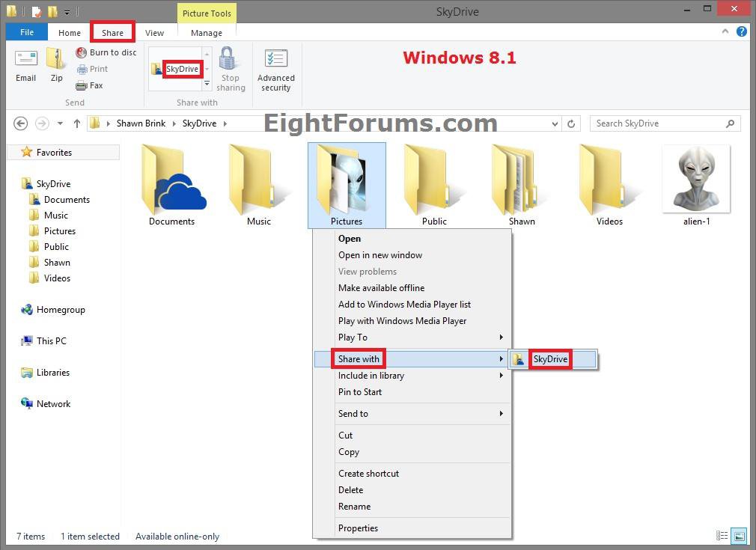Screen dimensions: 756x550
Task: Choose SkyDrive in the Share with submenu
Action: point(550,359)
